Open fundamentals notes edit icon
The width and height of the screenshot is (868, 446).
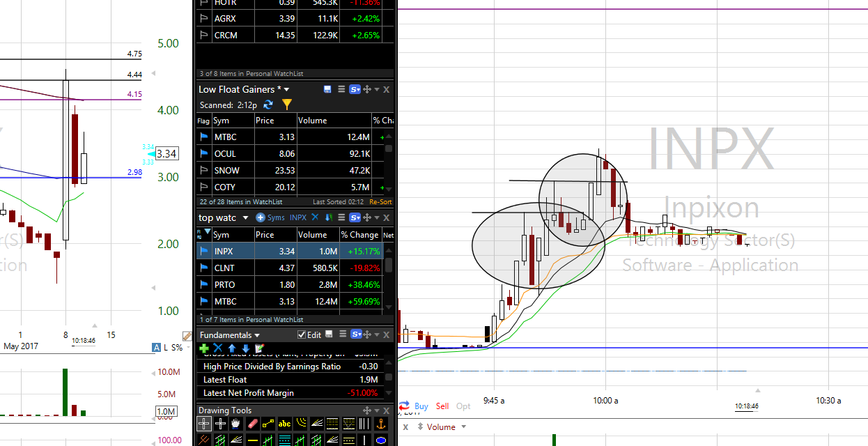tap(259, 348)
